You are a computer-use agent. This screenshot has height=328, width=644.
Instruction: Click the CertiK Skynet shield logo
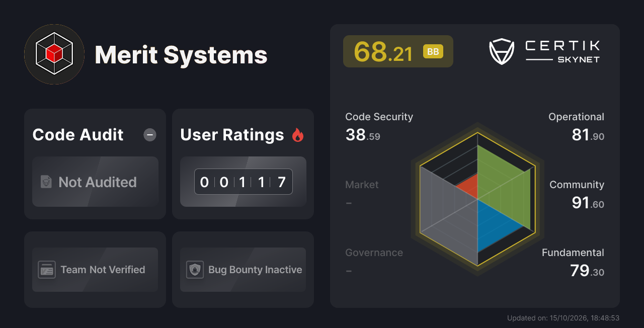pyautogui.click(x=502, y=51)
